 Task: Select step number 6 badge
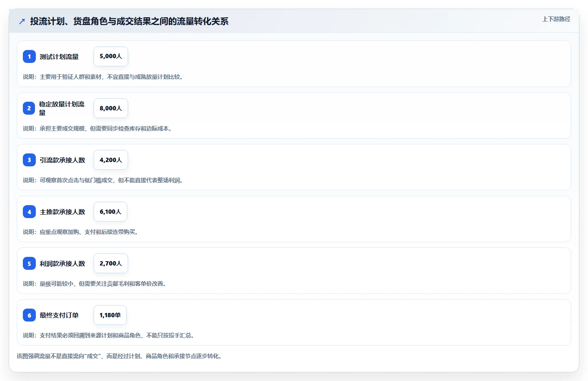[29, 315]
